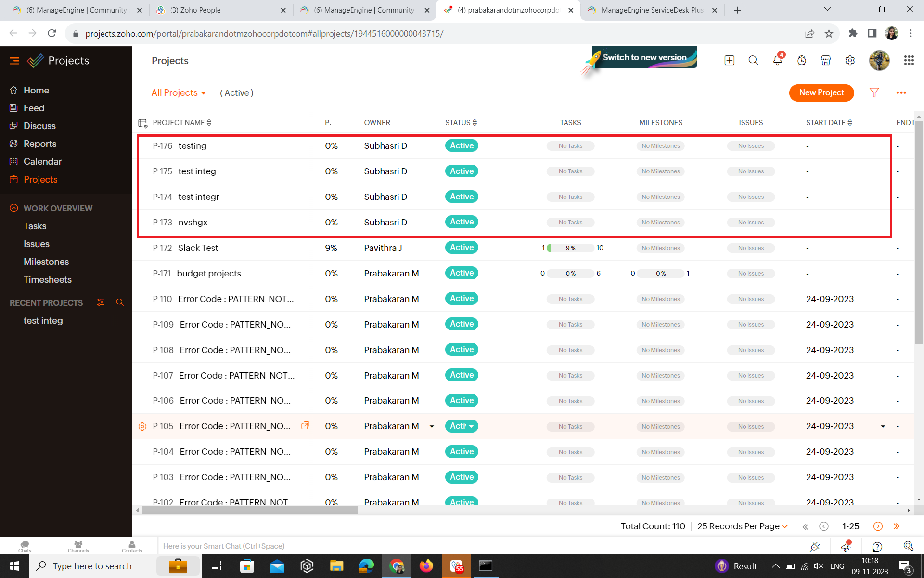Open setup gear icon in header
The image size is (924, 578).
[x=850, y=60]
